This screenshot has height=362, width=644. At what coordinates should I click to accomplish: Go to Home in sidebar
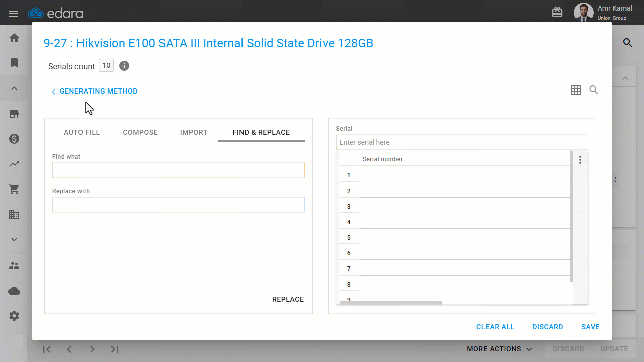(14, 38)
